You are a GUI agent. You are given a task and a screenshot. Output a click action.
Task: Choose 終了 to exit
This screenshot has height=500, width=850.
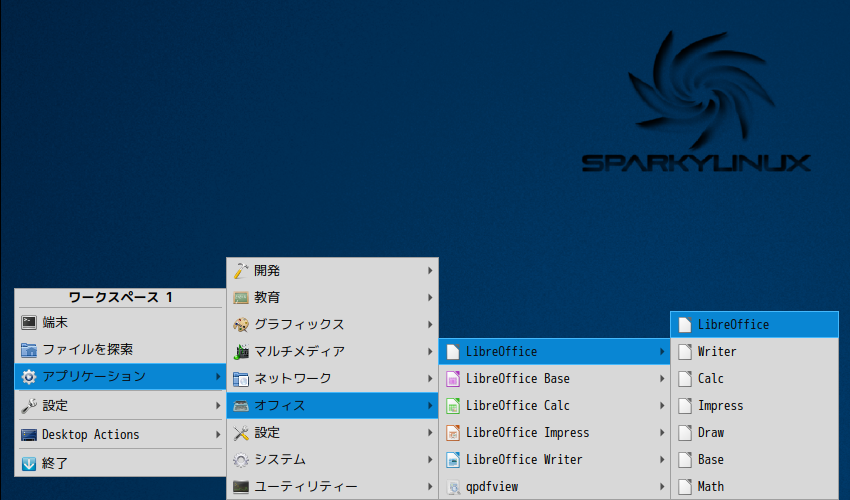[120, 464]
